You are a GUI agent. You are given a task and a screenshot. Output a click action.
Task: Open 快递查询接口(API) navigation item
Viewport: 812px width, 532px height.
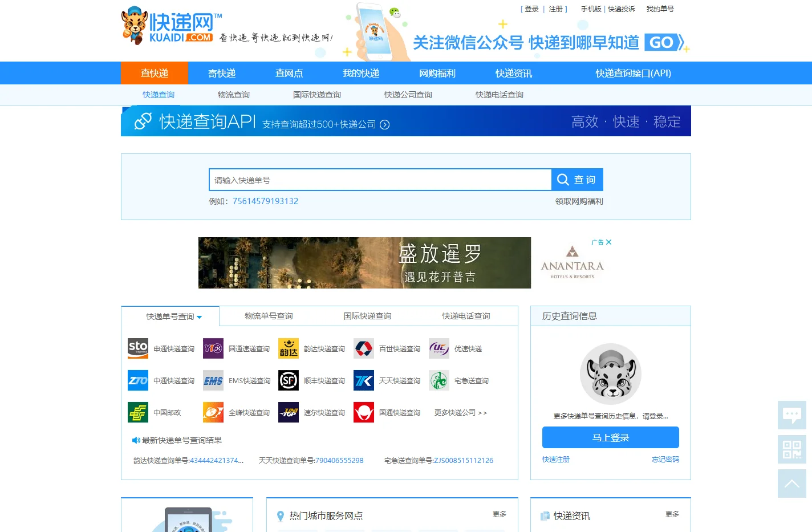coord(633,73)
